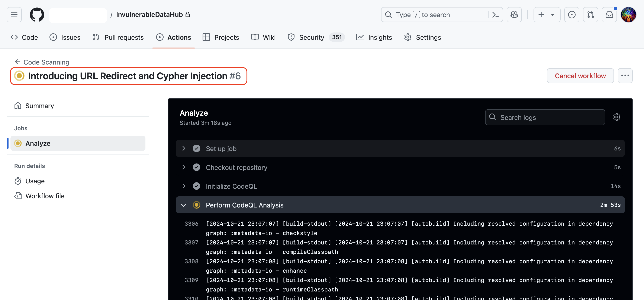The image size is (644, 300).
Task: Open the Copilot chat icon
Action: 514,15
